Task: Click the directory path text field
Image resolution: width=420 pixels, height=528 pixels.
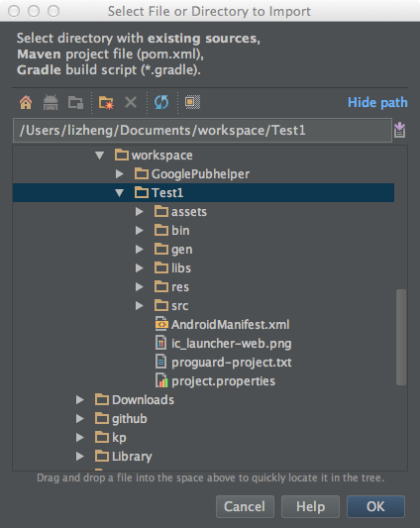Action: pyautogui.click(x=202, y=131)
